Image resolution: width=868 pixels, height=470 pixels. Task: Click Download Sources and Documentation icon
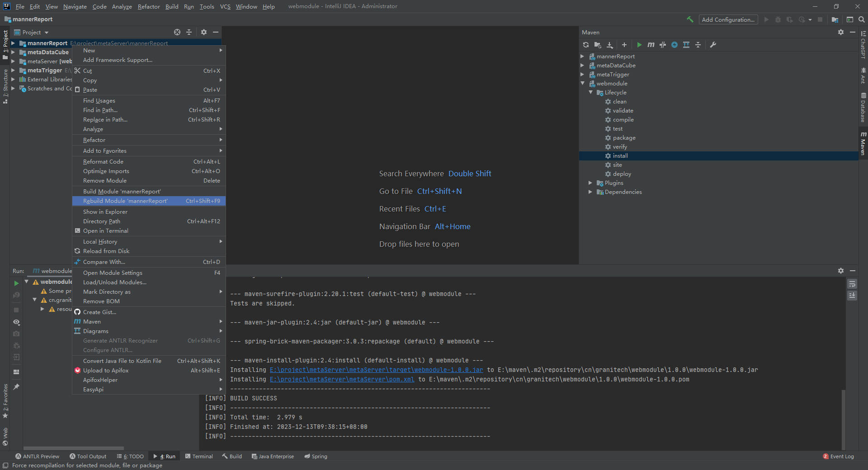pyautogui.click(x=610, y=45)
